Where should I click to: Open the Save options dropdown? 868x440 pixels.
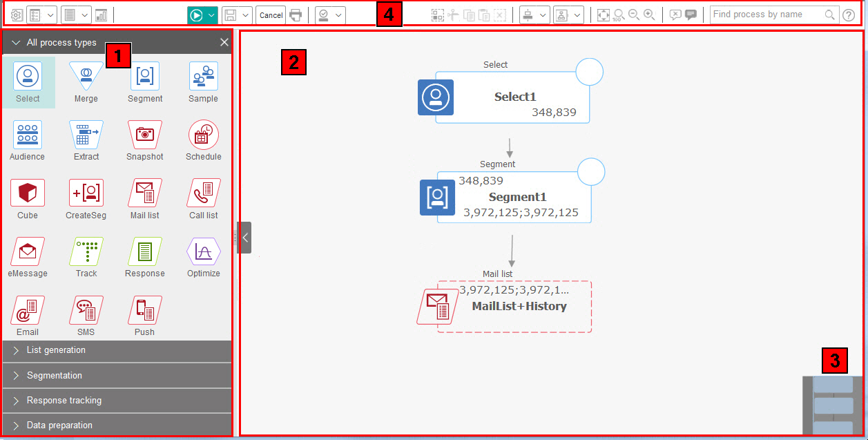pyautogui.click(x=245, y=14)
